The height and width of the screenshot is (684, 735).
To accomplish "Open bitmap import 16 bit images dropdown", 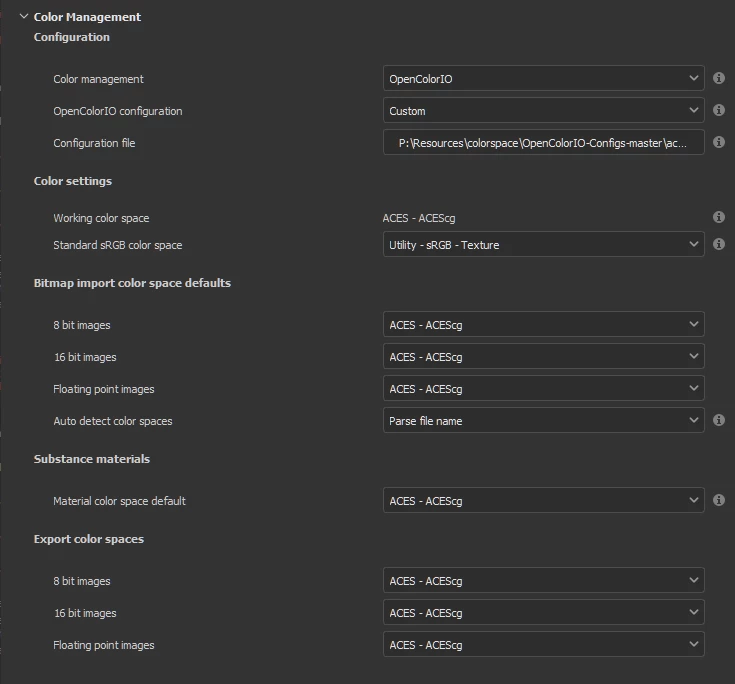I will [x=543, y=356].
